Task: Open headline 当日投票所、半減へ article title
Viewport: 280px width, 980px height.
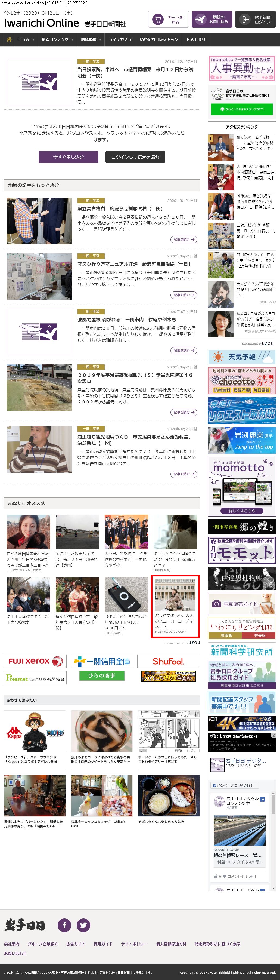Action: (x=135, y=72)
